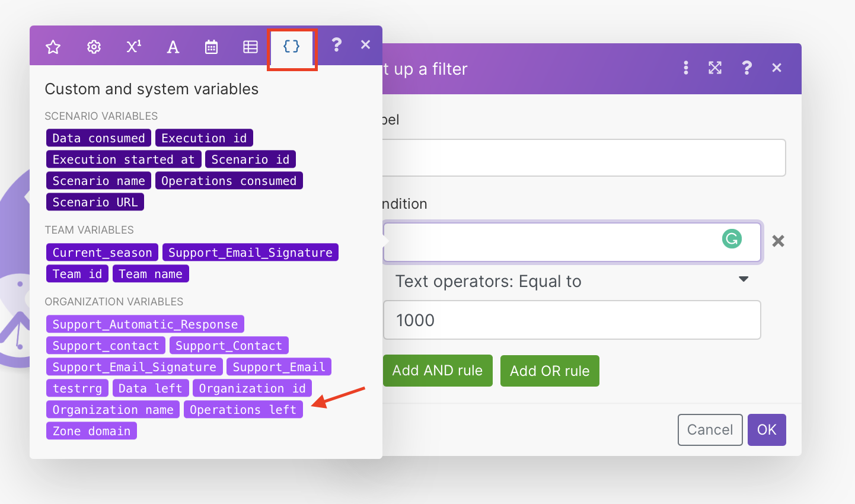Insert capitalized Support_Contact variable

click(x=229, y=346)
